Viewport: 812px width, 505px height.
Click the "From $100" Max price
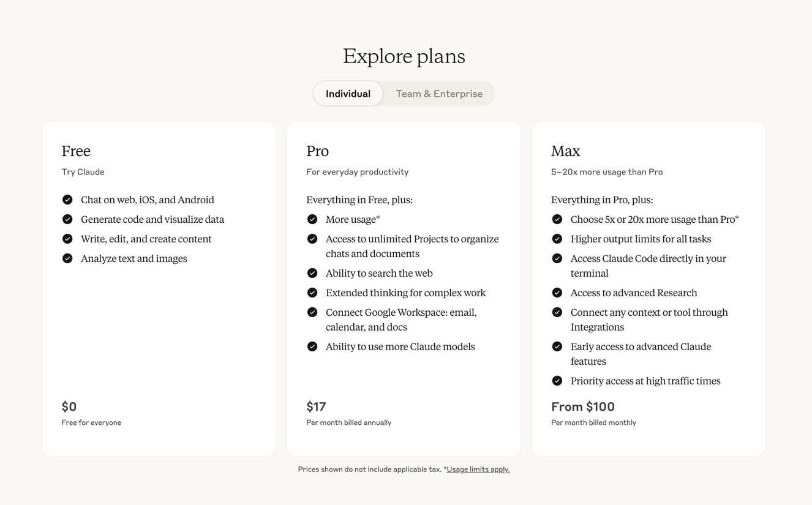(582, 406)
